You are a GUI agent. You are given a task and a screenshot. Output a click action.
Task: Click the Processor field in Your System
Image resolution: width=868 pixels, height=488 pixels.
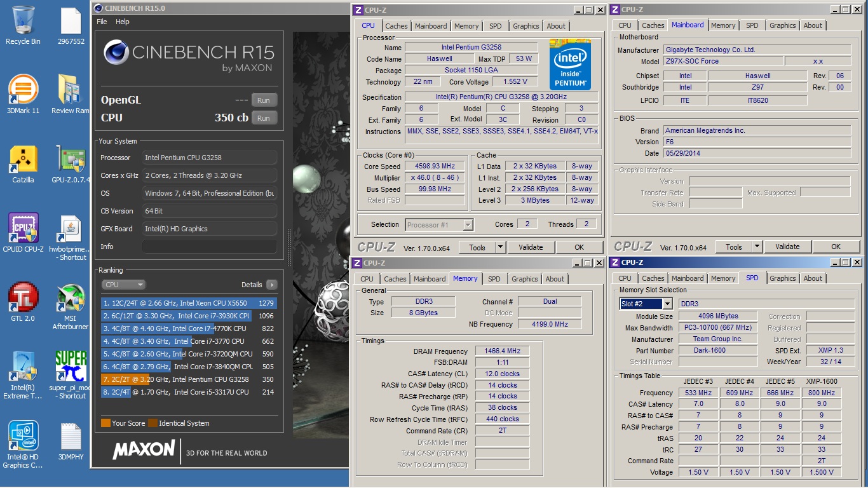coord(210,158)
